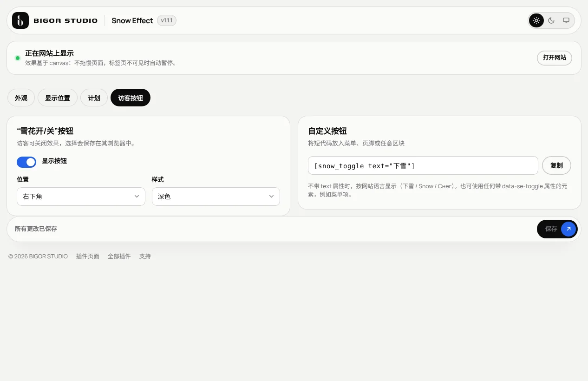Click the 显示按钮 label text

54,161
